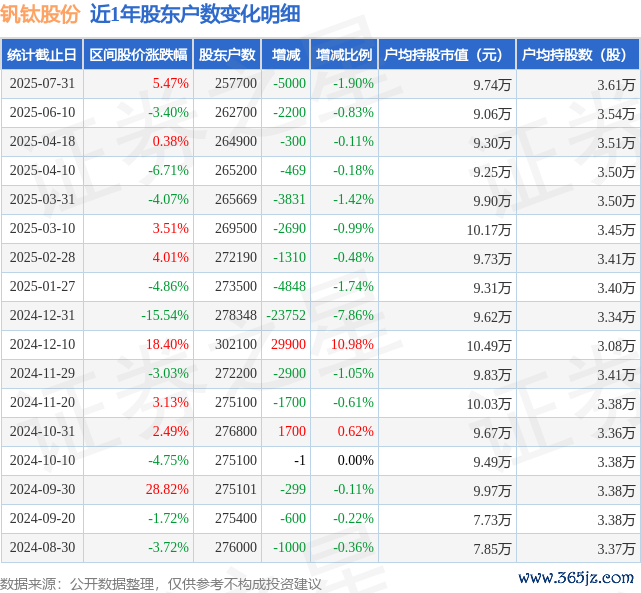641x593 pixels.
Task: Open the www.365jz.com link
Action: (x=576, y=577)
